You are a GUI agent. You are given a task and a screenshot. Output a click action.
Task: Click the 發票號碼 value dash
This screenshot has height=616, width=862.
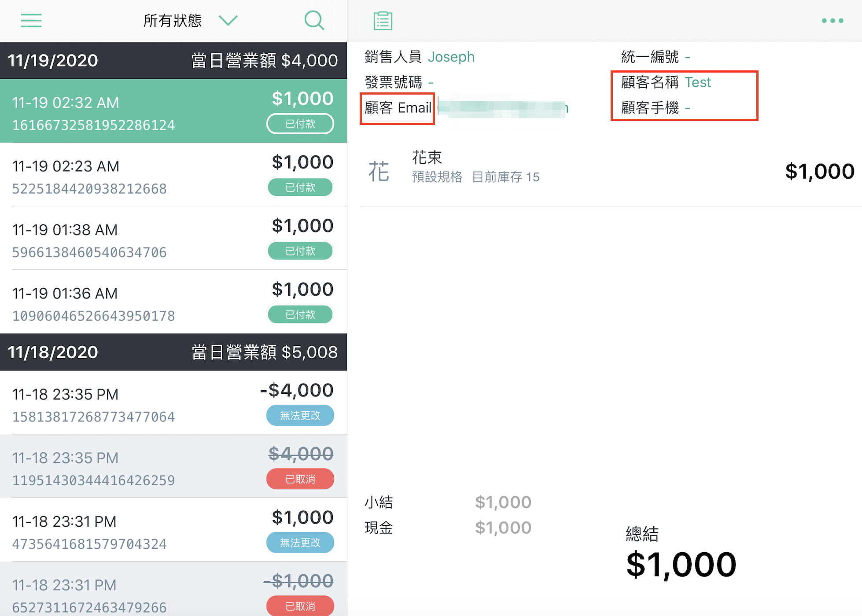[431, 82]
